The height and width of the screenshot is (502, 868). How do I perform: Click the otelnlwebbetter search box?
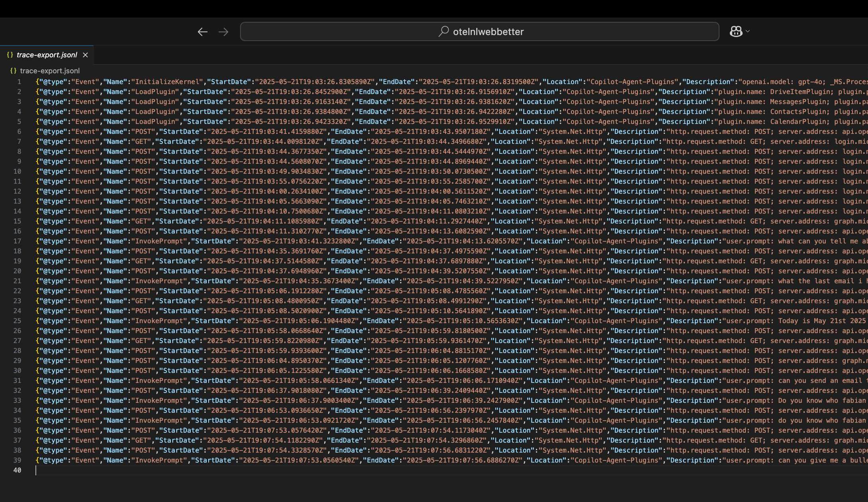click(x=479, y=31)
